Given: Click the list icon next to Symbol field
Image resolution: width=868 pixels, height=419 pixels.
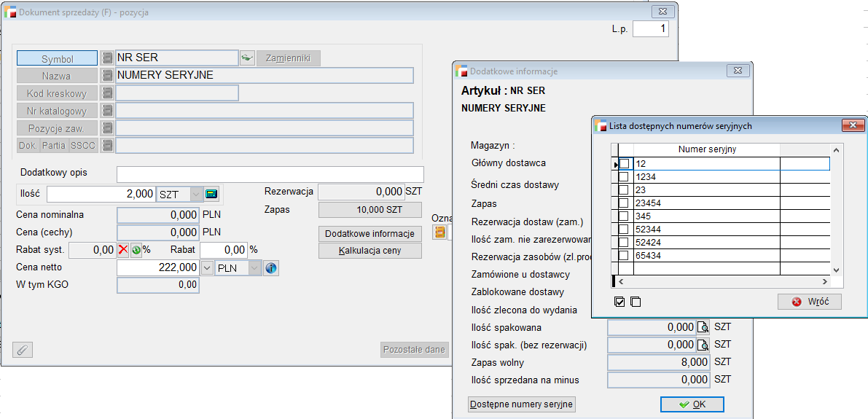Looking at the screenshot, I should click(107, 58).
